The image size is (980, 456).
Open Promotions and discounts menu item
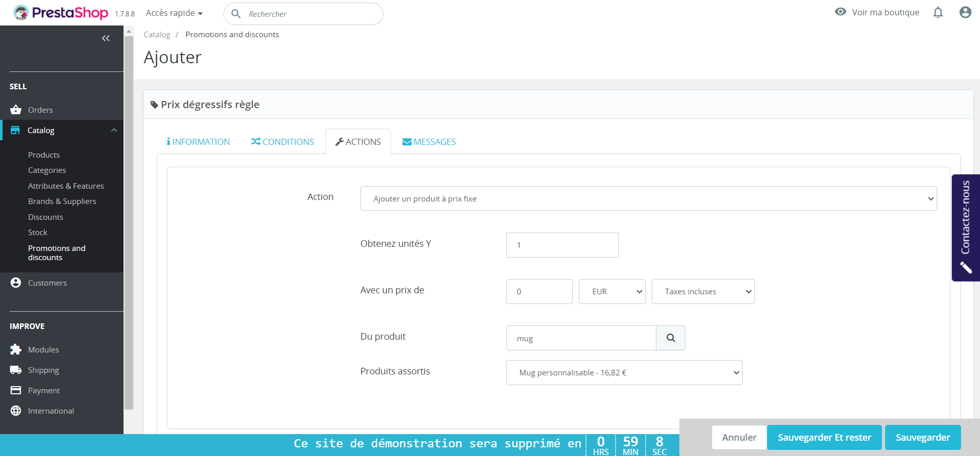pyautogui.click(x=57, y=252)
